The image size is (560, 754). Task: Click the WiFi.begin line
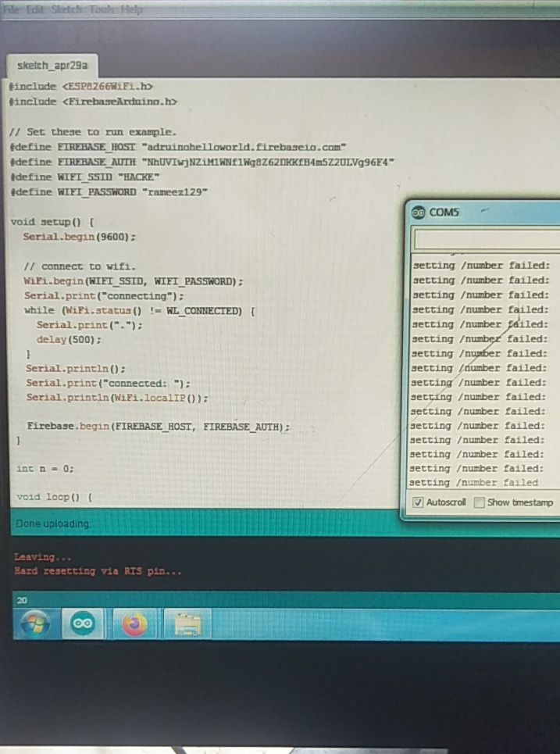tap(133, 281)
